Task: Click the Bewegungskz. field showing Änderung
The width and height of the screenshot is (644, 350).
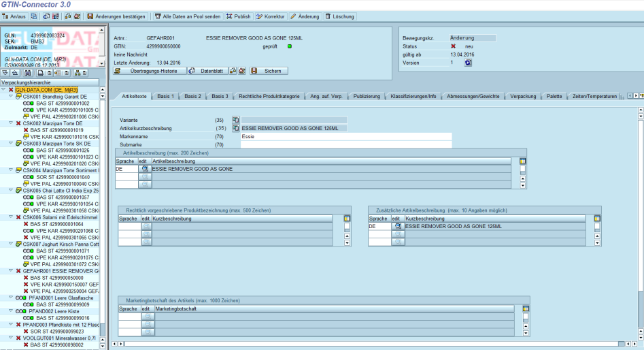Action: 473,38
